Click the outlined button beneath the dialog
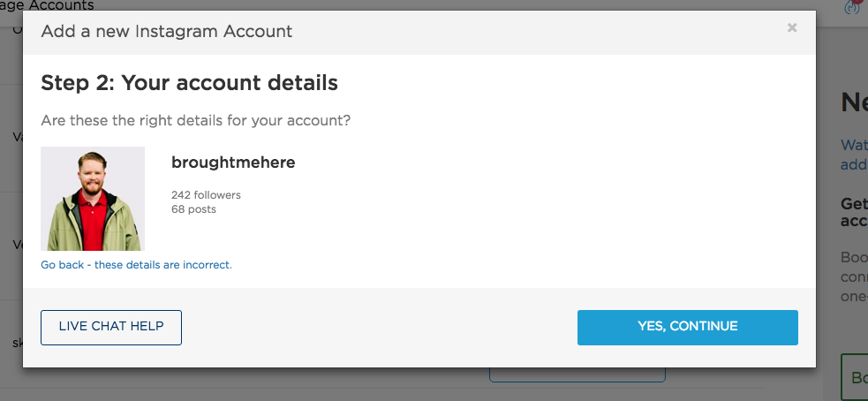The width and height of the screenshot is (868, 401). (x=577, y=375)
